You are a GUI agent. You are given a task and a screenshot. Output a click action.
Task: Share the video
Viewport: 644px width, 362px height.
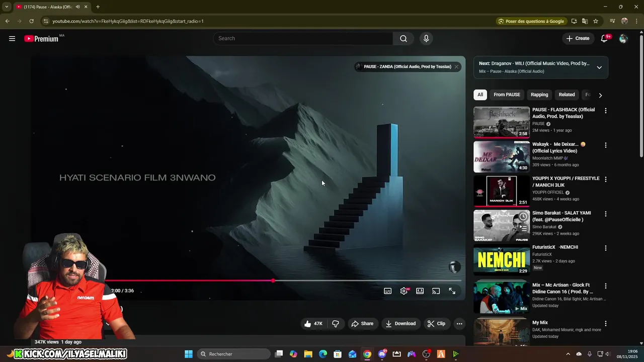click(362, 324)
